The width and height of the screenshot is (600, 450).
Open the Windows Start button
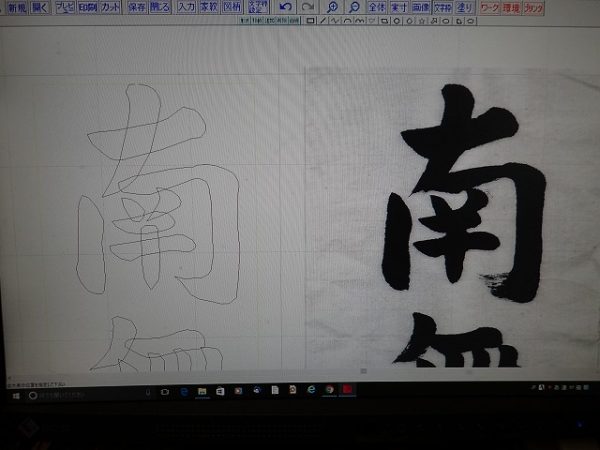tap(16, 396)
